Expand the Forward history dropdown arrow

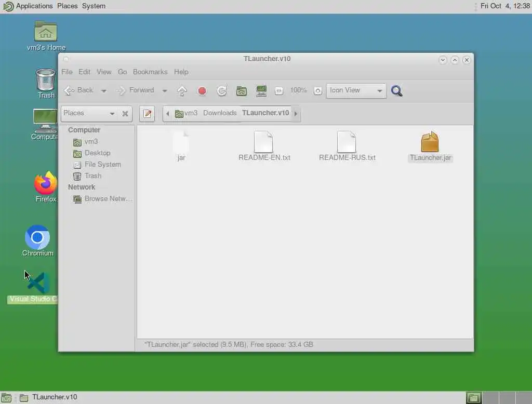coord(165,91)
